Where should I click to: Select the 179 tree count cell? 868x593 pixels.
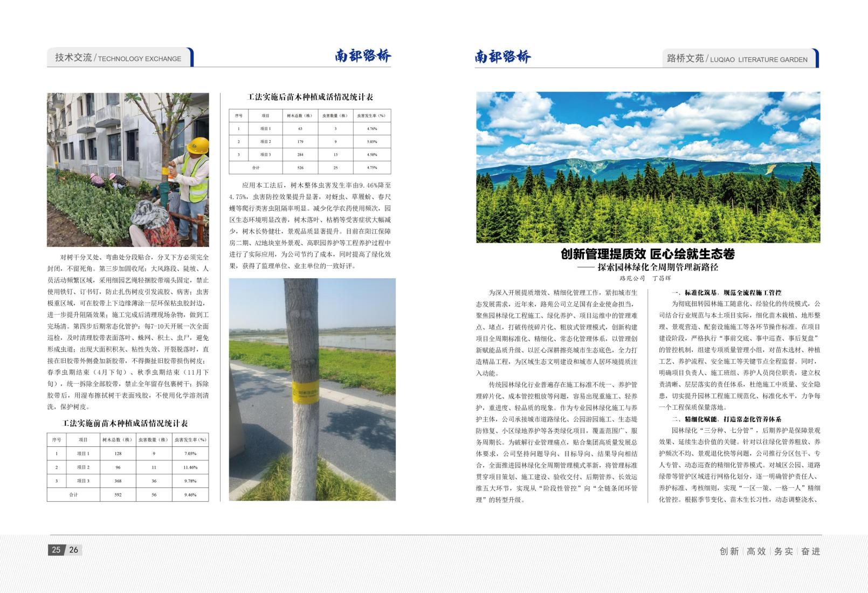300,142
